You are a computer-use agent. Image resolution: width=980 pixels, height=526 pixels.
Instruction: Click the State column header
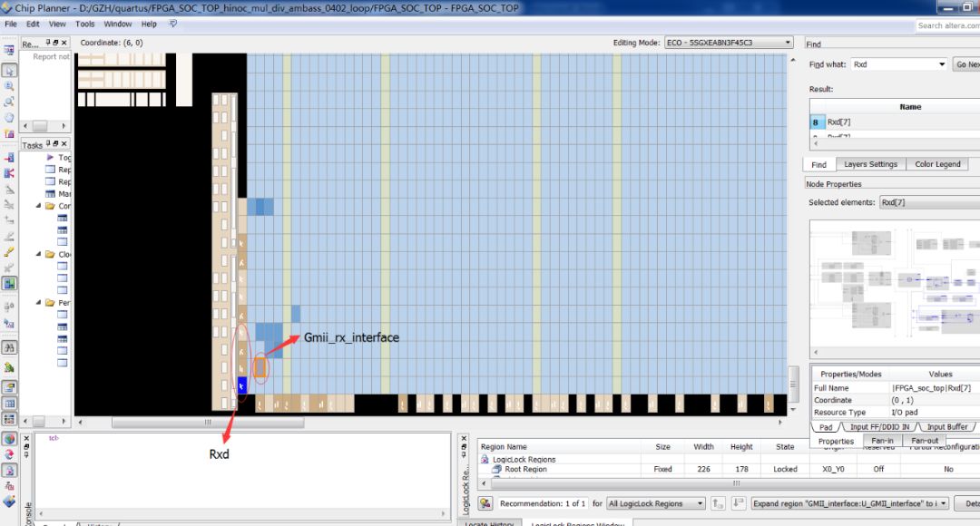784,447
